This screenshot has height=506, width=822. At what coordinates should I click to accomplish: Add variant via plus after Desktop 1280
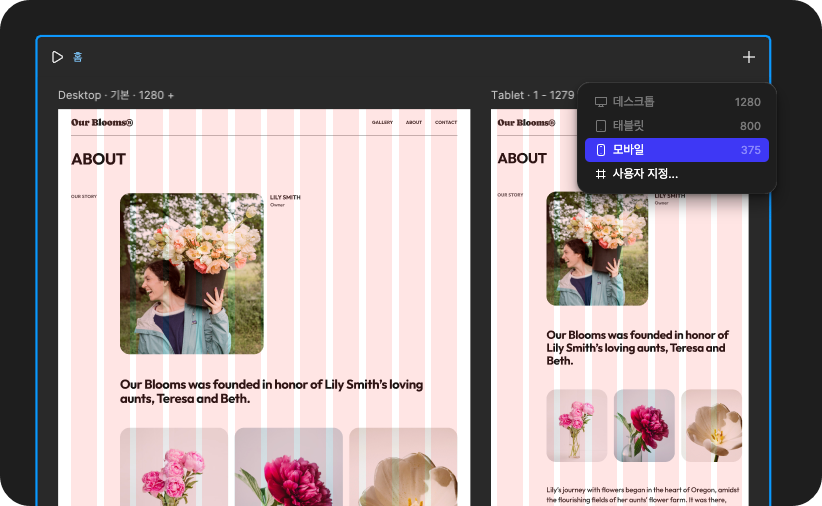coord(170,95)
